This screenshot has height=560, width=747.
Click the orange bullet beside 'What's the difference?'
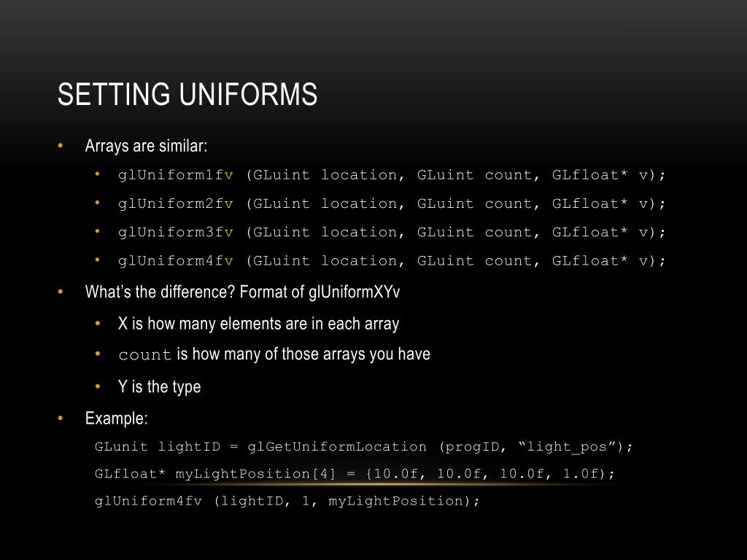coord(61,292)
